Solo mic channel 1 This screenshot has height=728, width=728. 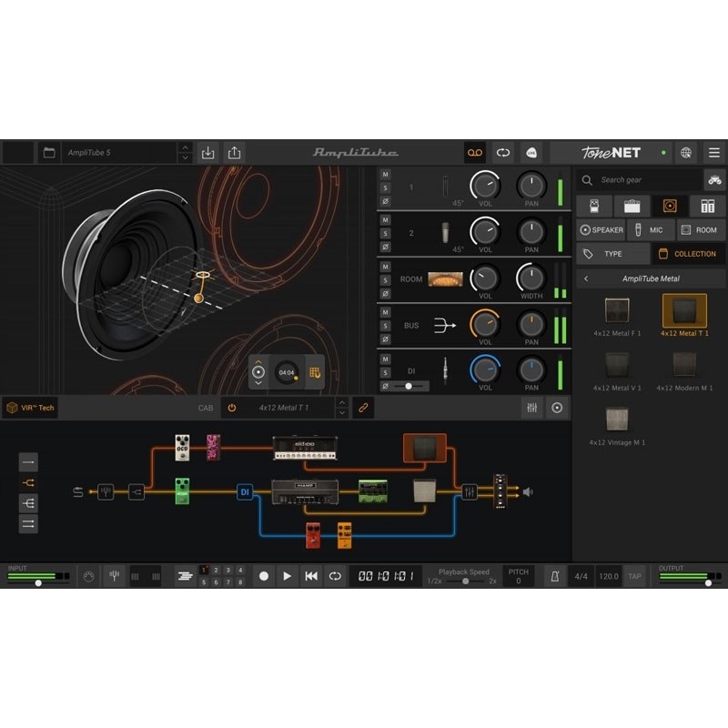point(385,188)
